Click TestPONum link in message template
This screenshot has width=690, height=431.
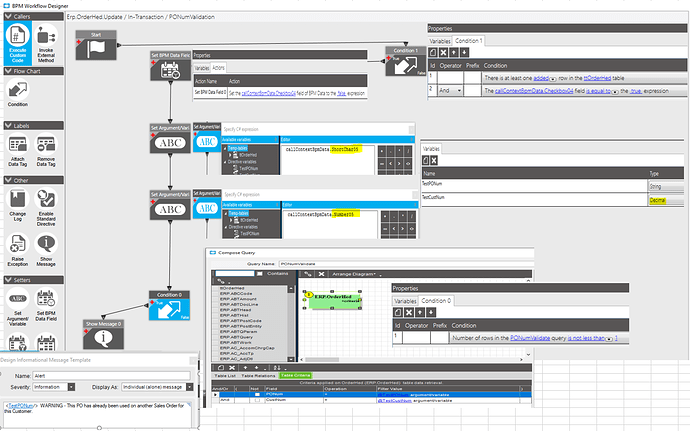[21, 405]
